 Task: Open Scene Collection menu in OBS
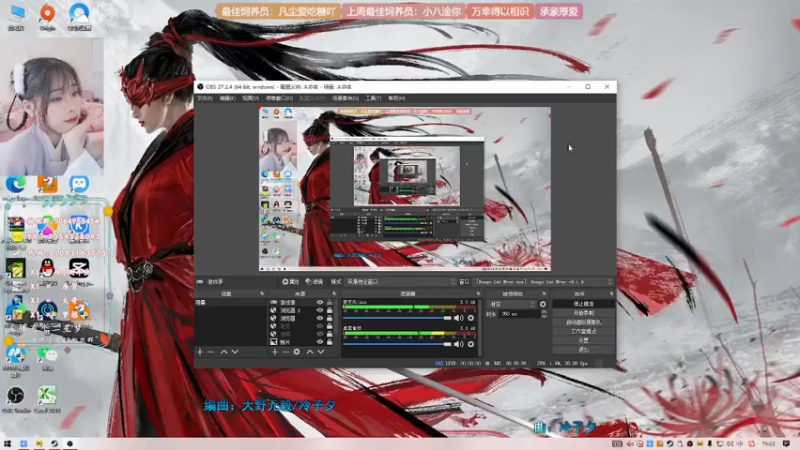click(345, 98)
